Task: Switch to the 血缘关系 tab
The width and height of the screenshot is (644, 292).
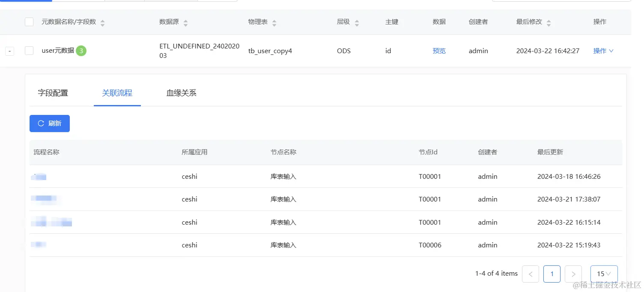Action: [x=182, y=93]
